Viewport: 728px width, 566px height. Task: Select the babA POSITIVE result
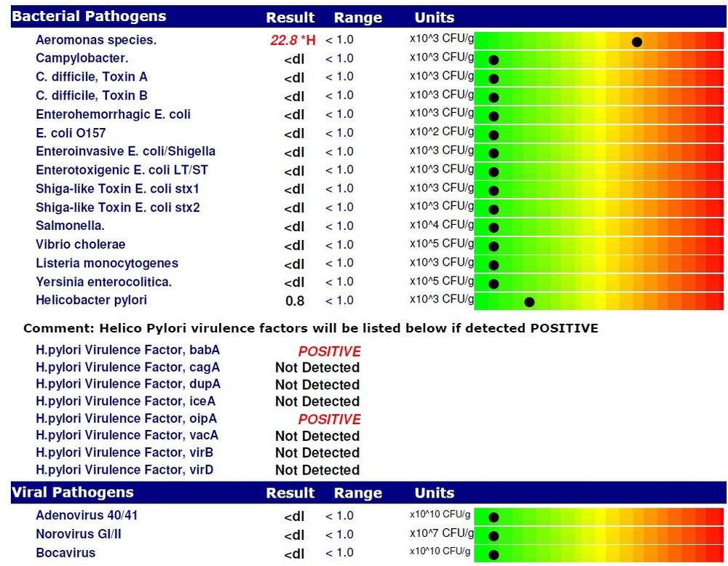tap(329, 351)
